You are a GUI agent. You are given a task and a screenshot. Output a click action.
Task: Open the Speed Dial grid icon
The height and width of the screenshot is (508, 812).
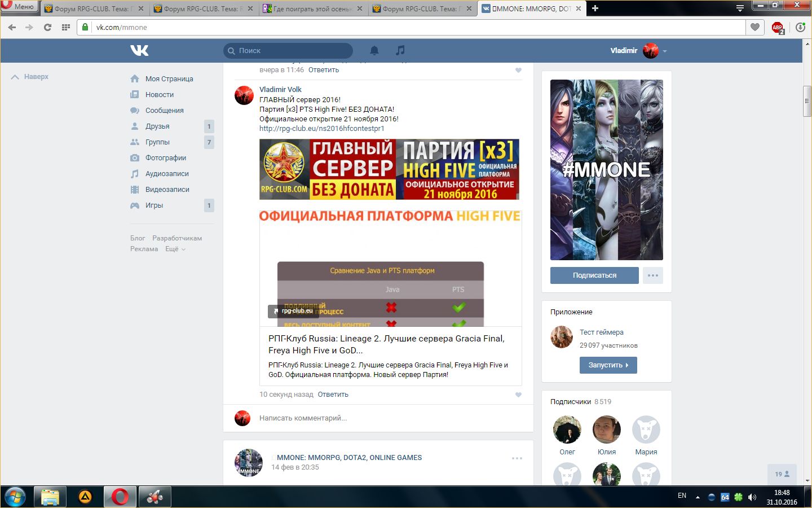point(65,27)
